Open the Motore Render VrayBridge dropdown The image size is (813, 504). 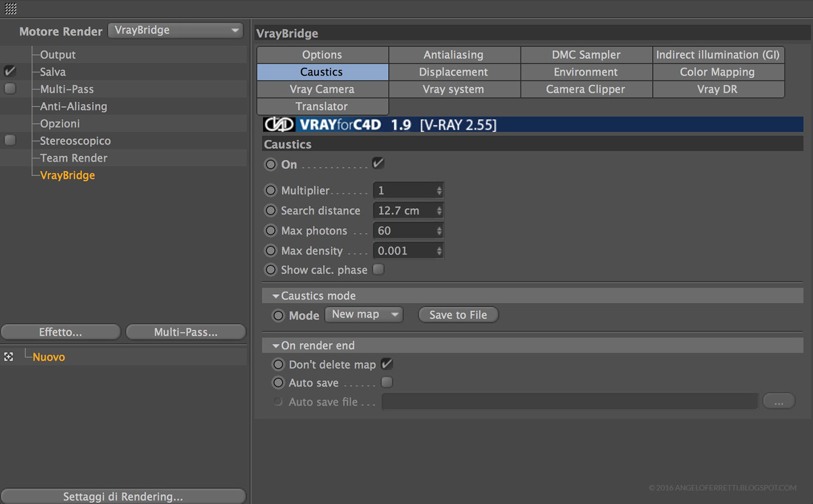click(x=175, y=30)
